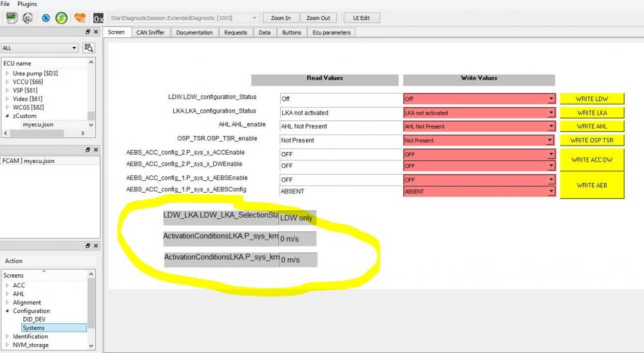Open the ALL ECU filter dropdown

pos(74,48)
